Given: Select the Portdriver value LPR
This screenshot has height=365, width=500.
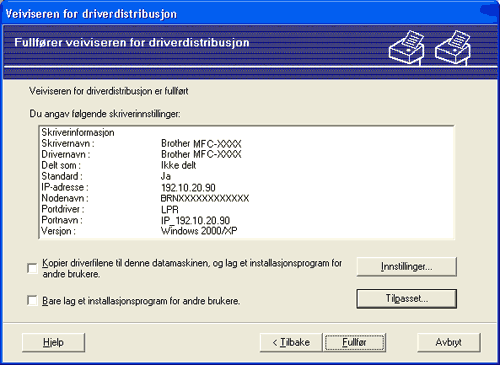Looking at the screenshot, I should [x=170, y=209].
